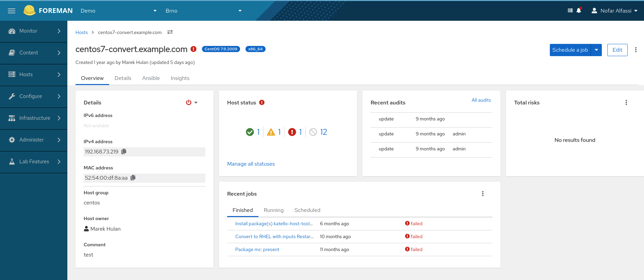Open the hamburger navigation menu
The height and width of the screenshot is (280, 644).
(12, 11)
